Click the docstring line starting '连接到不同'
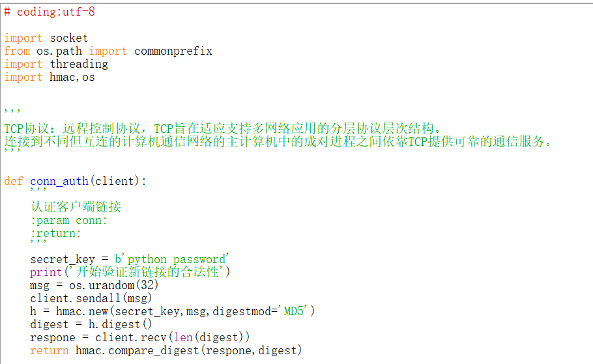Viewport: 593px width, 364px height. [x=278, y=142]
